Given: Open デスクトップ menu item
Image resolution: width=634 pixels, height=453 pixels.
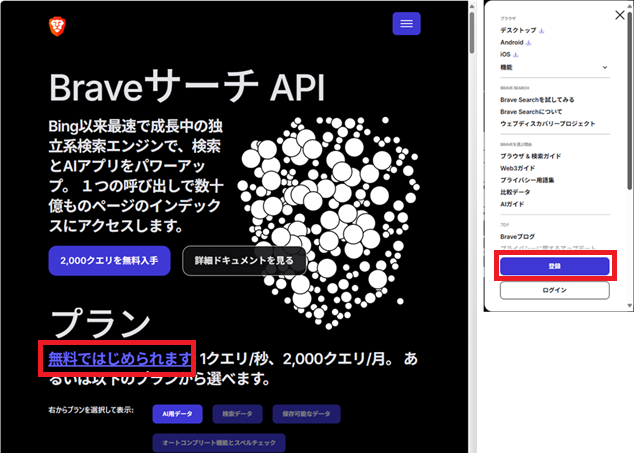Looking at the screenshot, I should (518, 30).
